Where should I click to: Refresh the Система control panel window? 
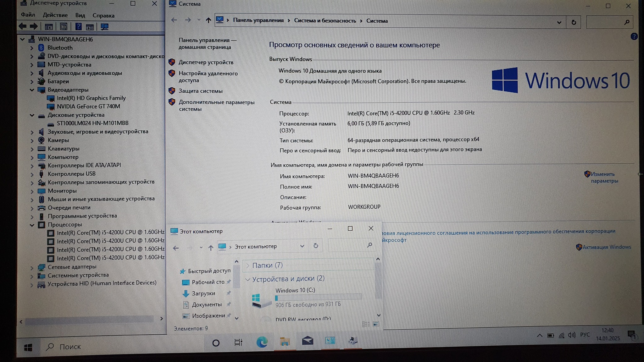(574, 22)
